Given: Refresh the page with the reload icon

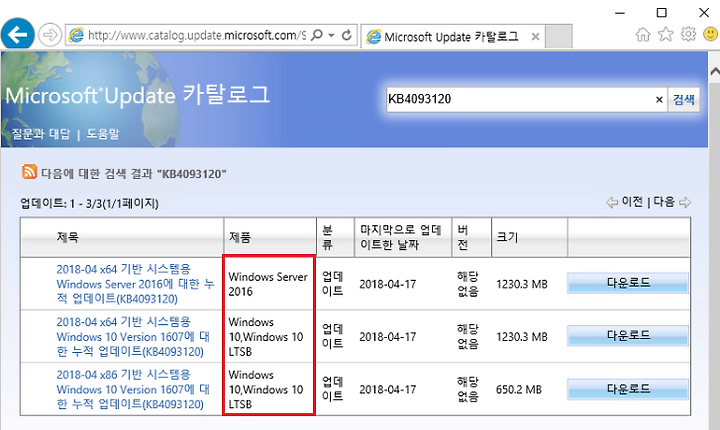Looking at the screenshot, I should [347, 35].
